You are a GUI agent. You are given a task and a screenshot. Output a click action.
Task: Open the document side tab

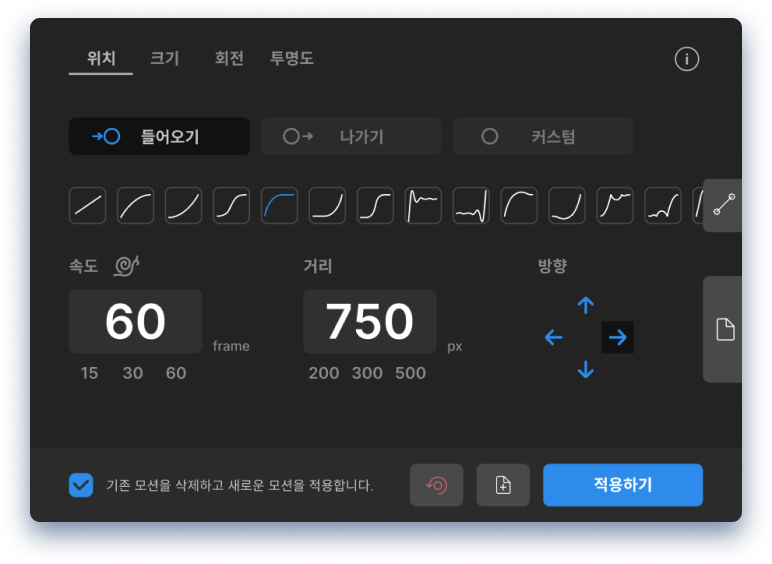pyautogui.click(x=723, y=329)
